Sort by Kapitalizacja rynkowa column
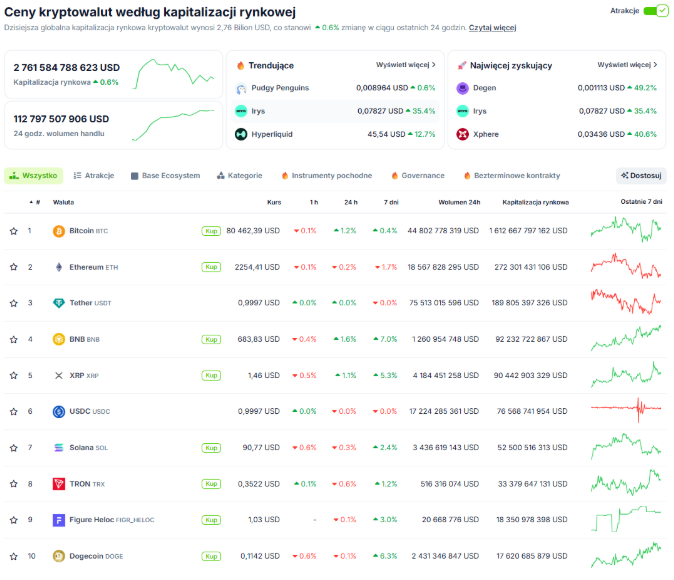 click(536, 202)
